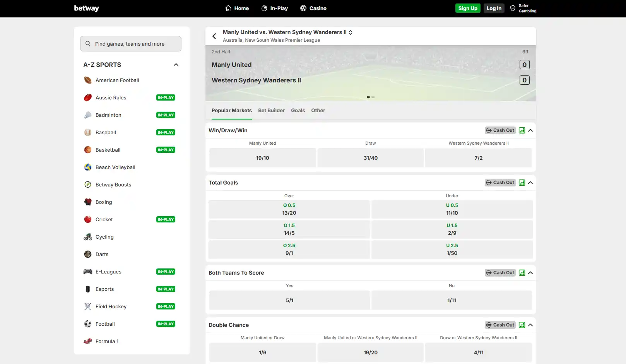The image size is (626, 364).
Task: Select the Beach Volleyball icon
Action: [88, 167]
